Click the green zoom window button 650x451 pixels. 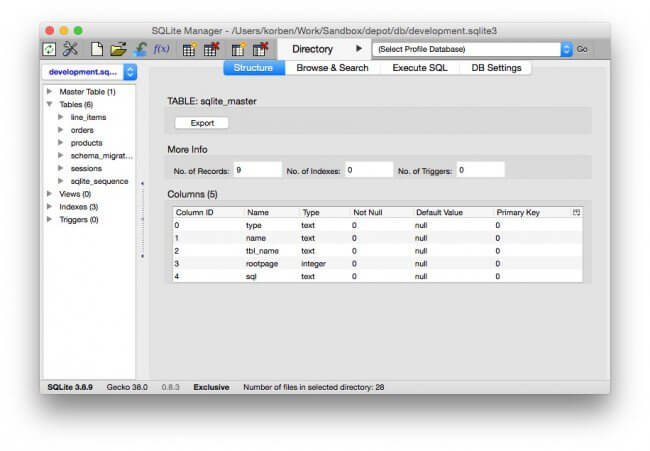tap(78, 31)
